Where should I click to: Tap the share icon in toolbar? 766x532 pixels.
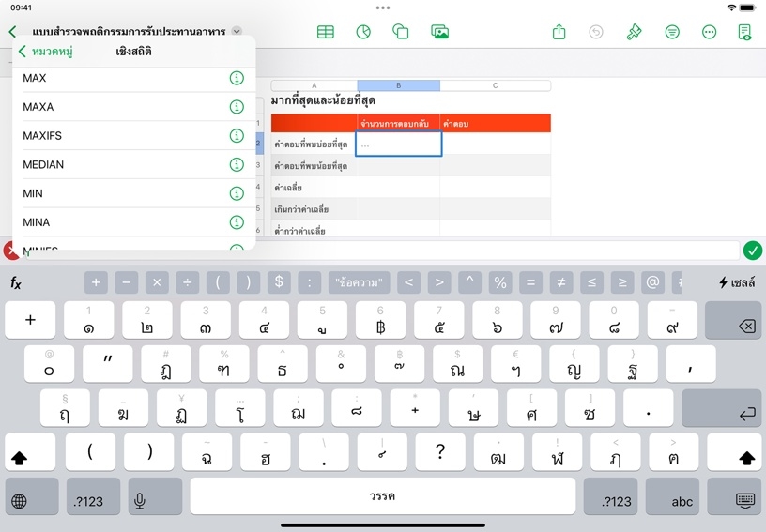coord(559,32)
